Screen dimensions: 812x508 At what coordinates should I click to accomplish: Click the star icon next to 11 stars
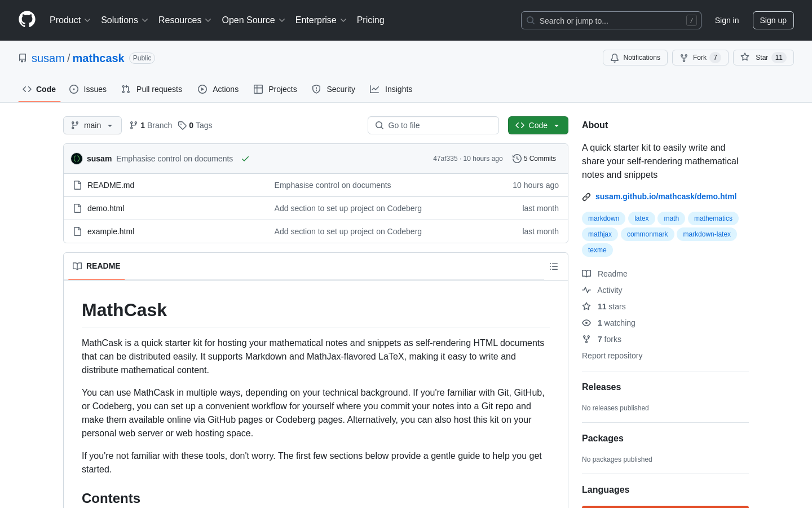(586, 306)
